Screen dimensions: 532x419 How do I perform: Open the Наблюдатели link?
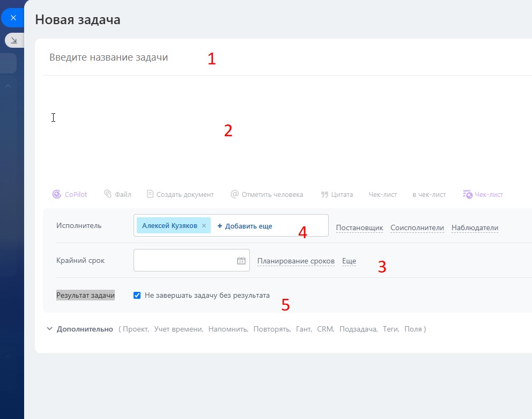(475, 228)
